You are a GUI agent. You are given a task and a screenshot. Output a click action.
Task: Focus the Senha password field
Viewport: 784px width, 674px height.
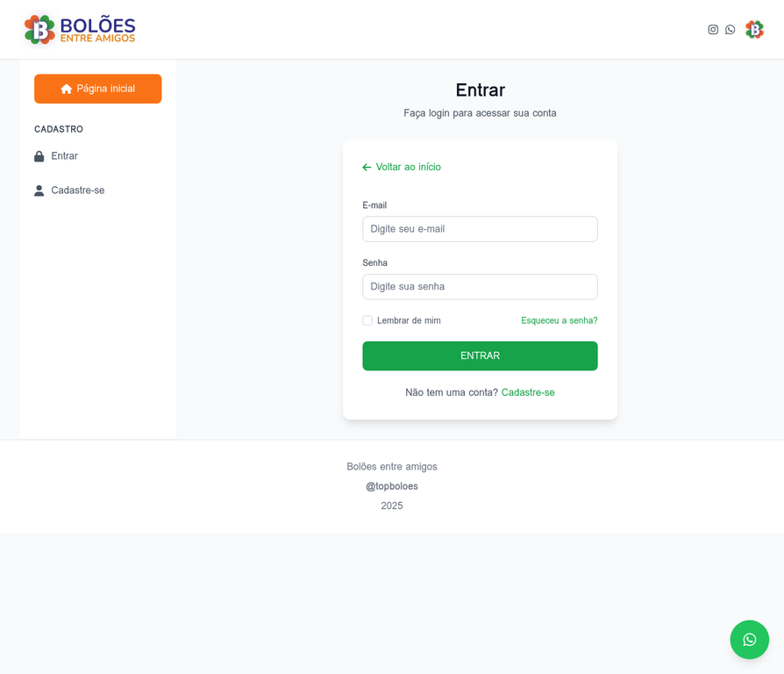click(x=480, y=286)
